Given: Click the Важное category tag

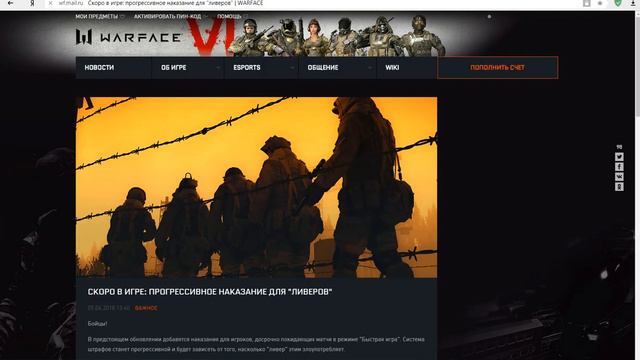Looking at the screenshot, I should [146, 308].
